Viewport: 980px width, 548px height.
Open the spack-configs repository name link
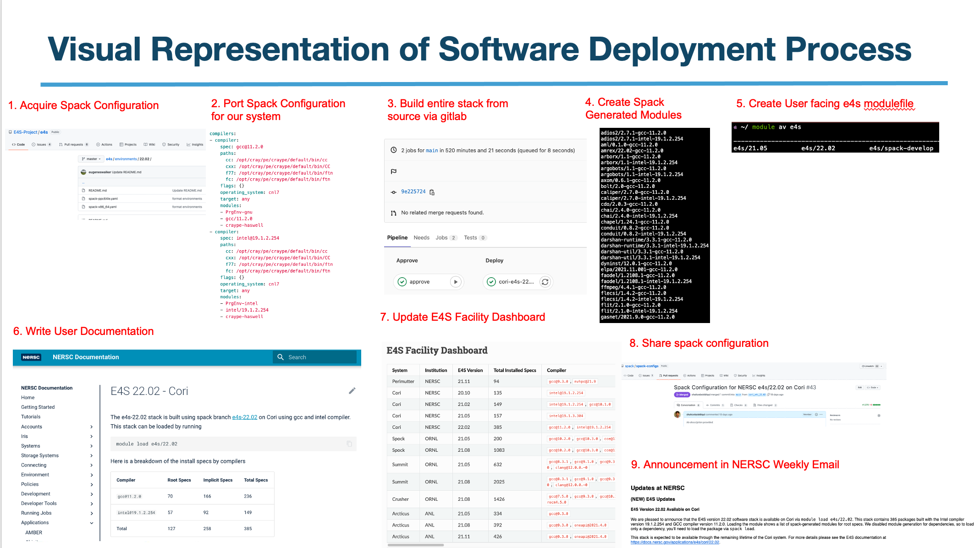tap(647, 366)
